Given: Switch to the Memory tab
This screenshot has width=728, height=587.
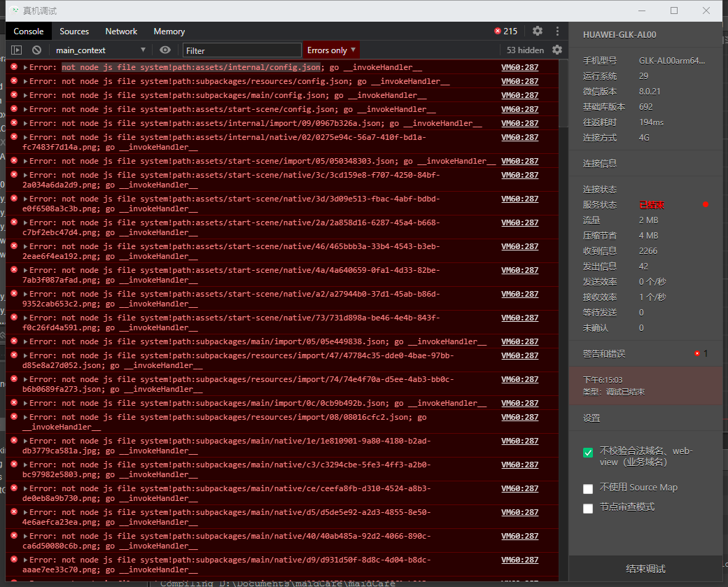Looking at the screenshot, I should (x=169, y=31).
